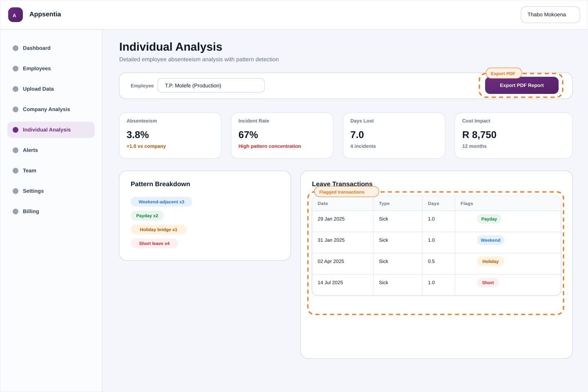This screenshot has width=588, height=392.
Task: Open the Team page
Action: coord(51,171)
